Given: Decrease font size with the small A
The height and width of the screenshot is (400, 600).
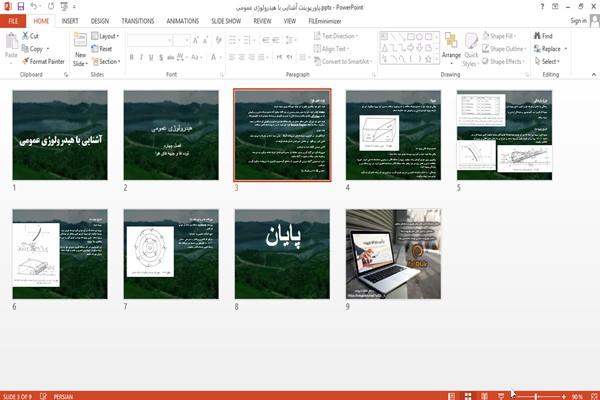Looking at the screenshot, I should coord(205,40).
